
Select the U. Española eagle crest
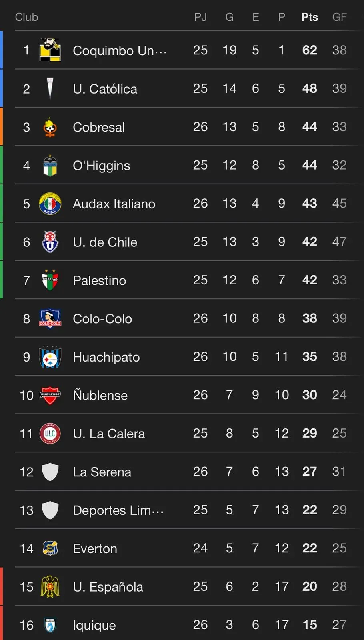tap(50, 587)
